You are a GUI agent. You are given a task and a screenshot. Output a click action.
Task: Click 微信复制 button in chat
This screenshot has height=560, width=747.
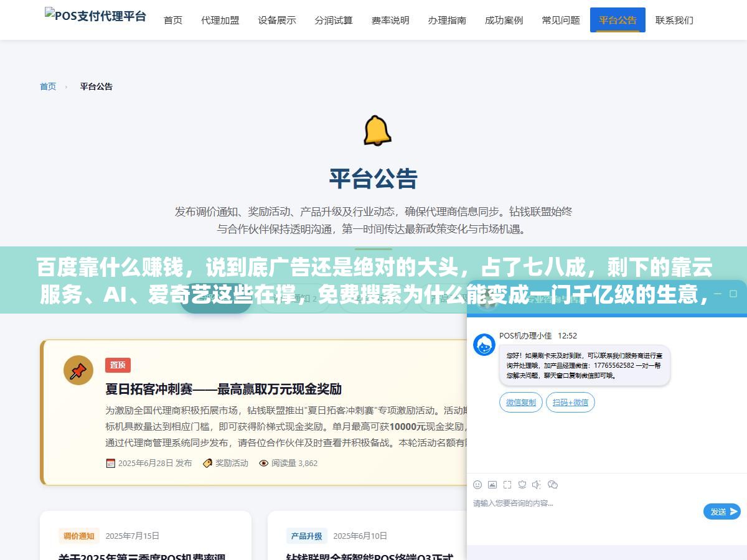(x=521, y=403)
